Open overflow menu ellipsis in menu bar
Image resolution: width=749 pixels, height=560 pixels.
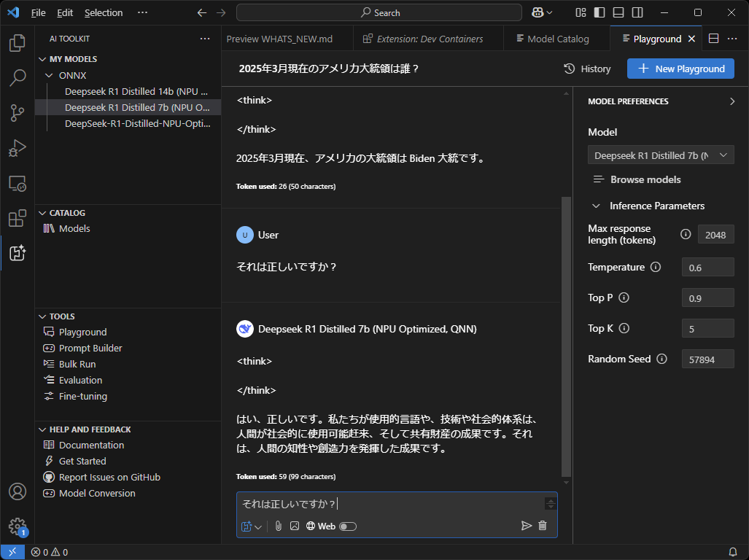click(142, 13)
